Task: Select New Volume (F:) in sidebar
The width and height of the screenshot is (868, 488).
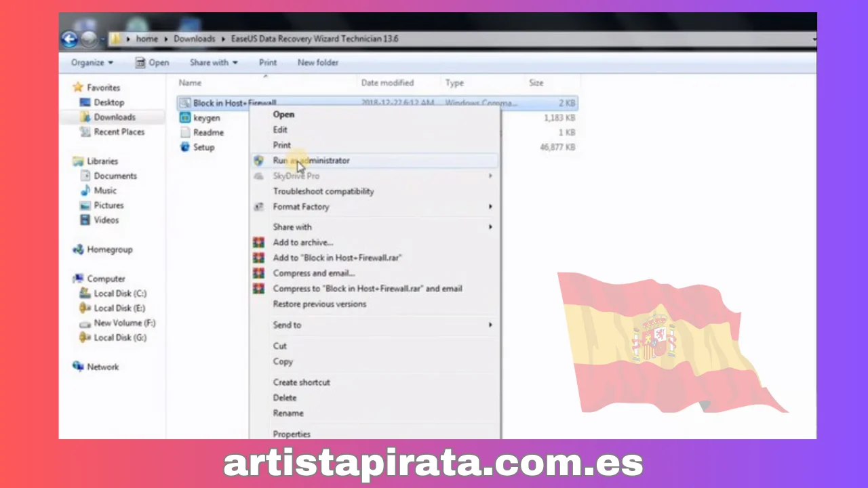Action: point(125,323)
